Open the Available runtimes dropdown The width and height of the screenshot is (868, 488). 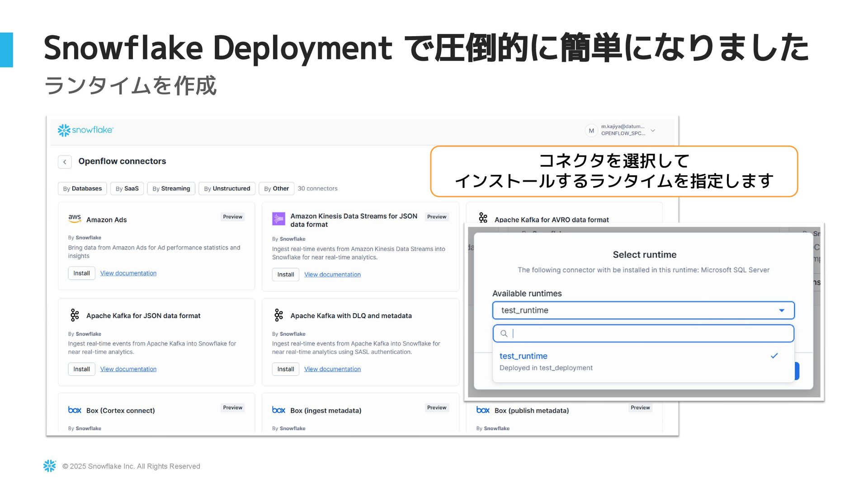pyautogui.click(x=643, y=310)
